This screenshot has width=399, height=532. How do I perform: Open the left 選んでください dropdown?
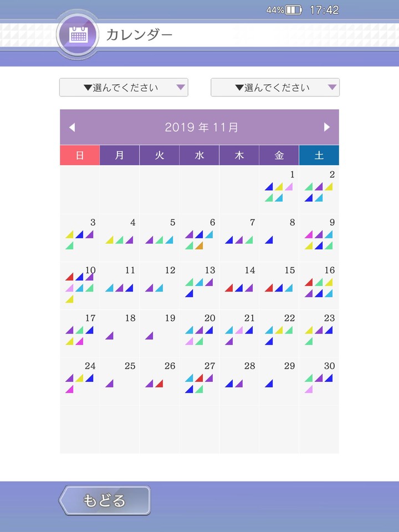pos(124,88)
